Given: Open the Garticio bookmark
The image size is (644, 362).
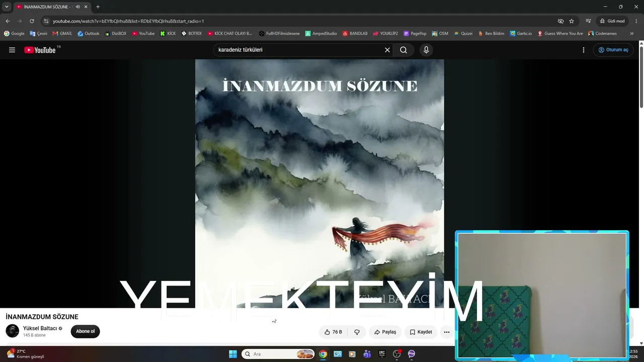Looking at the screenshot, I should [x=521, y=34].
